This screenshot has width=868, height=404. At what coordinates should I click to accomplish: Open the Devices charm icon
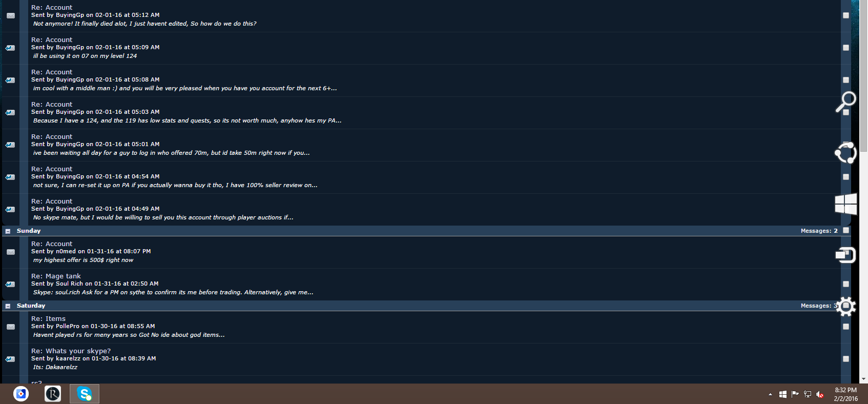point(846,255)
